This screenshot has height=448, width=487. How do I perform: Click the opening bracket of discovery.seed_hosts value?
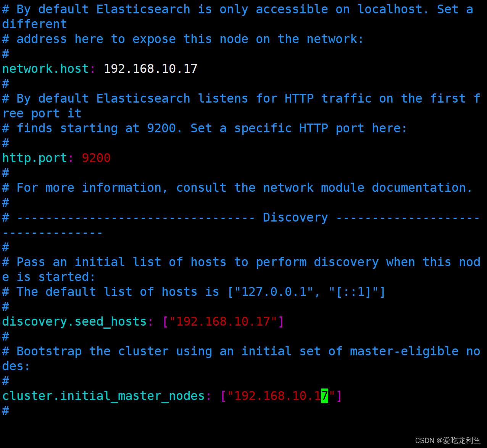165,321
